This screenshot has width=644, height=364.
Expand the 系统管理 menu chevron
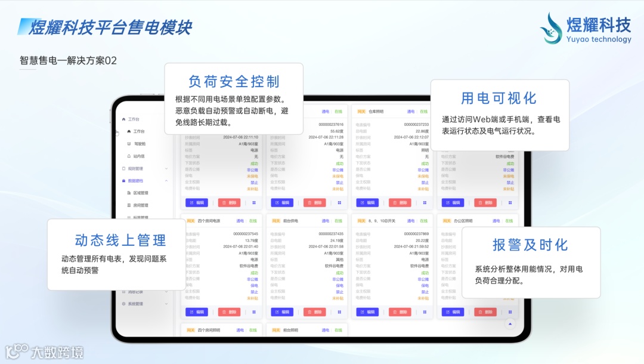coord(166,304)
